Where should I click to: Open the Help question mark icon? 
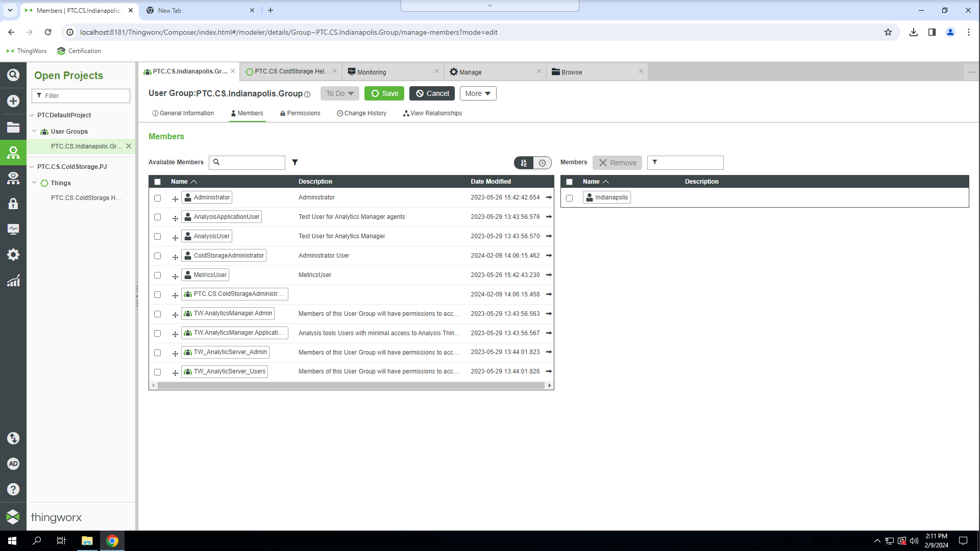pyautogui.click(x=13, y=489)
